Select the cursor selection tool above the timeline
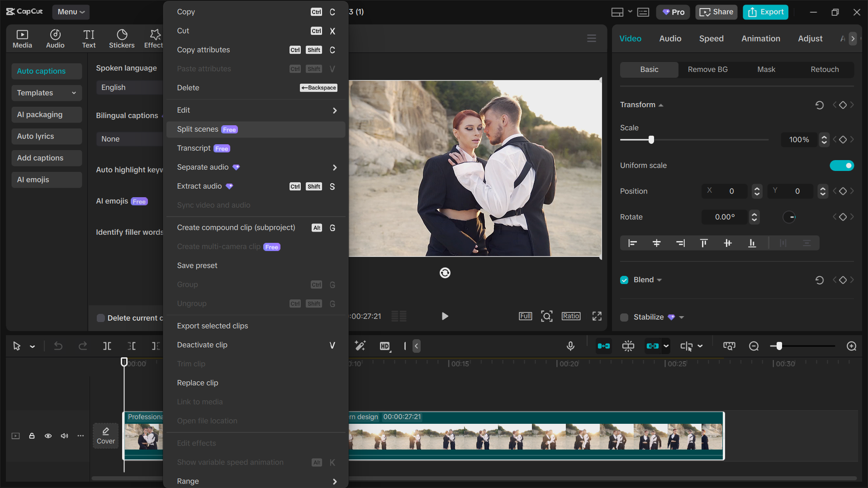 pyautogui.click(x=17, y=346)
